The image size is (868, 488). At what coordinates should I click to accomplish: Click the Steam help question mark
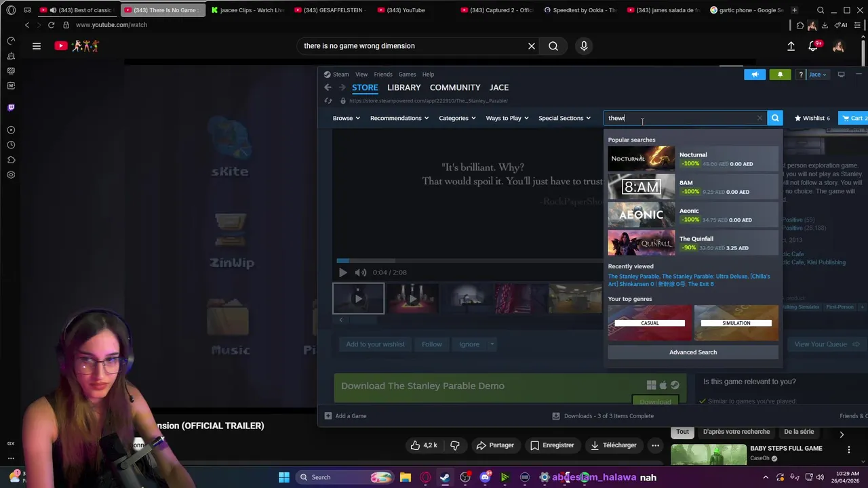tap(801, 75)
